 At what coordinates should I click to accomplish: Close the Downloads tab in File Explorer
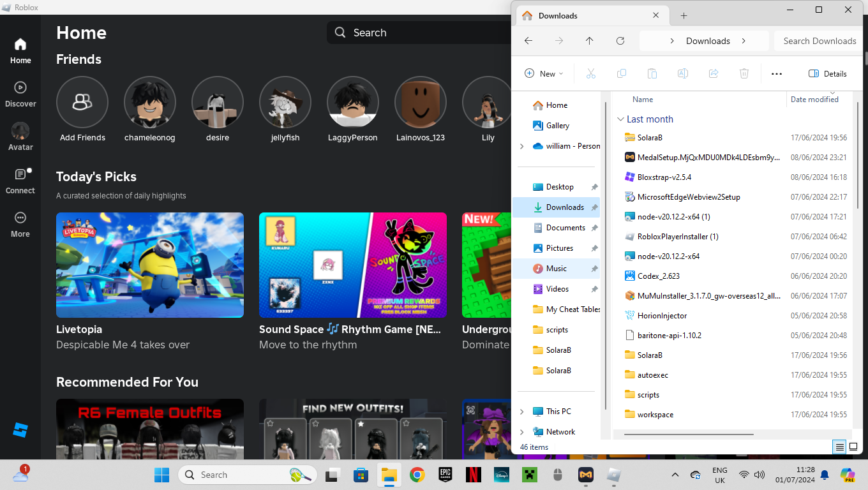pos(656,15)
